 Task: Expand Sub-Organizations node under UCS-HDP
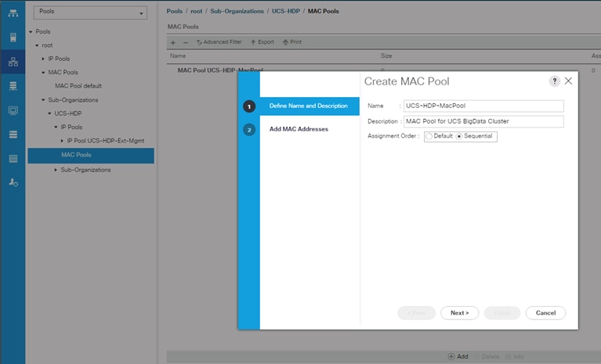point(56,170)
